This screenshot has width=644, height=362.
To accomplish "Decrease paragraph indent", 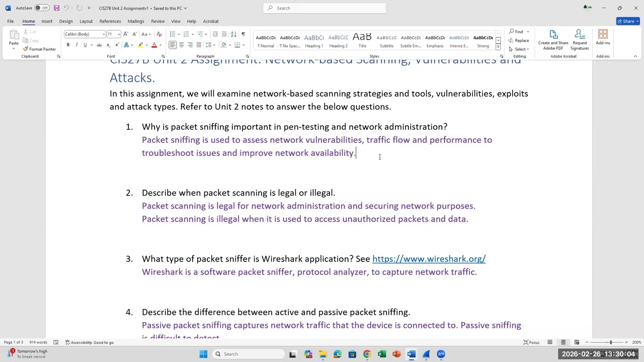I will 215,34.
